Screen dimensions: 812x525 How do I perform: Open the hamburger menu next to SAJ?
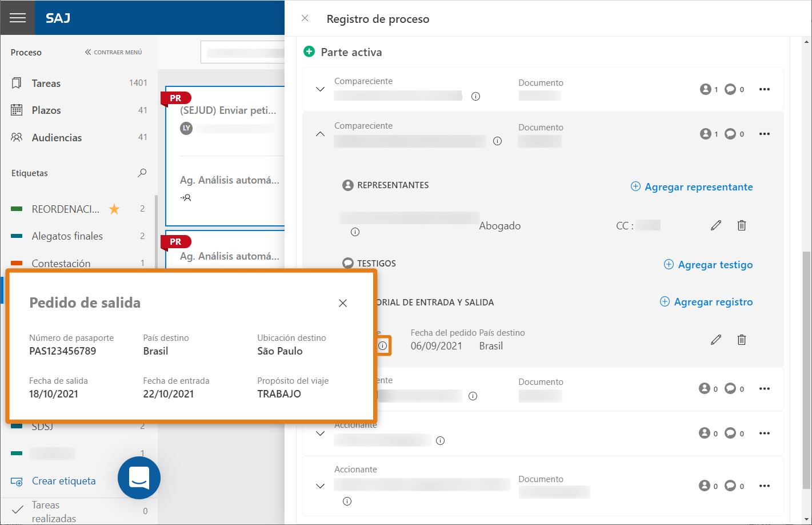(x=18, y=18)
